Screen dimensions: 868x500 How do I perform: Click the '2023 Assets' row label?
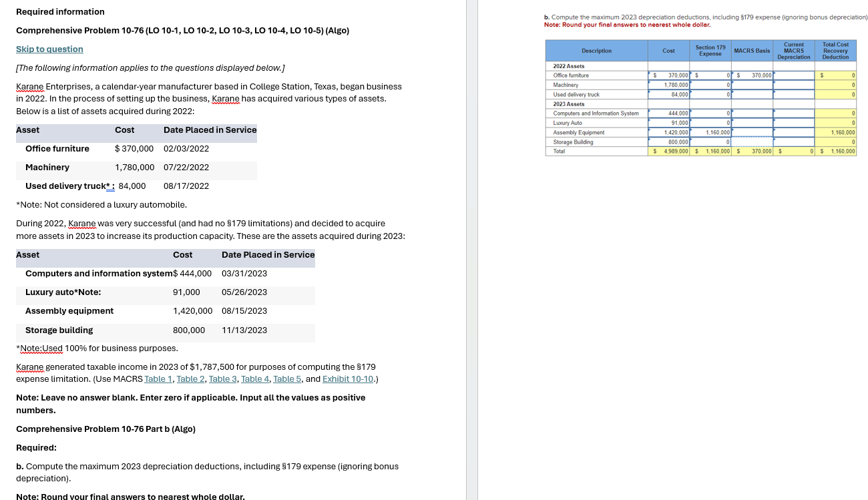point(569,104)
